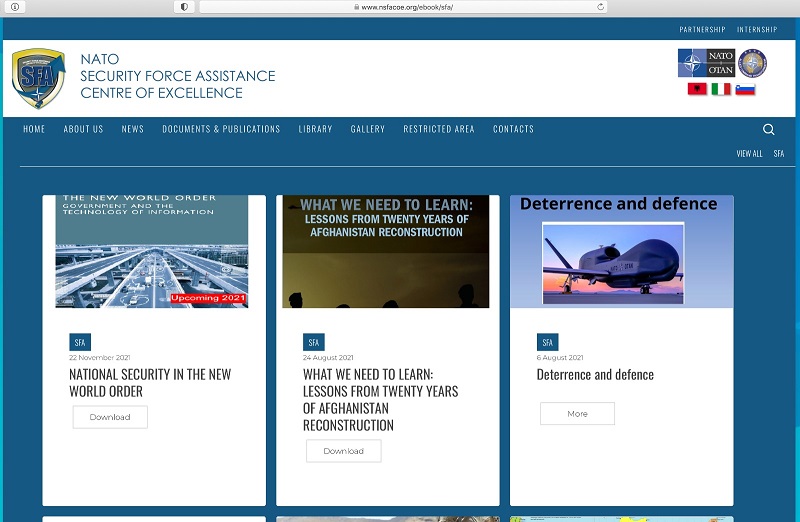Image resolution: width=800 pixels, height=522 pixels.
Task: Click the privacy shield icon in the browser toolbar
Action: click(x=184, y=7)
